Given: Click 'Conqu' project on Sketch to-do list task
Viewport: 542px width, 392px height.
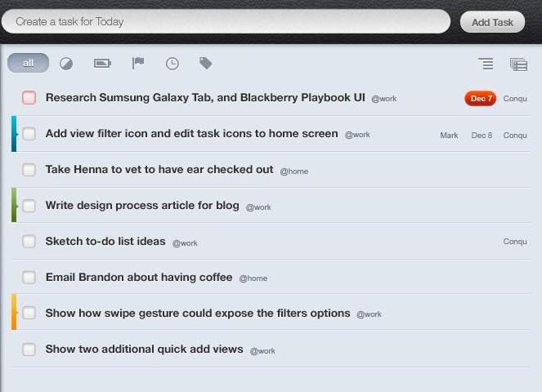Looking at the screenshot, I should (515, 242).
